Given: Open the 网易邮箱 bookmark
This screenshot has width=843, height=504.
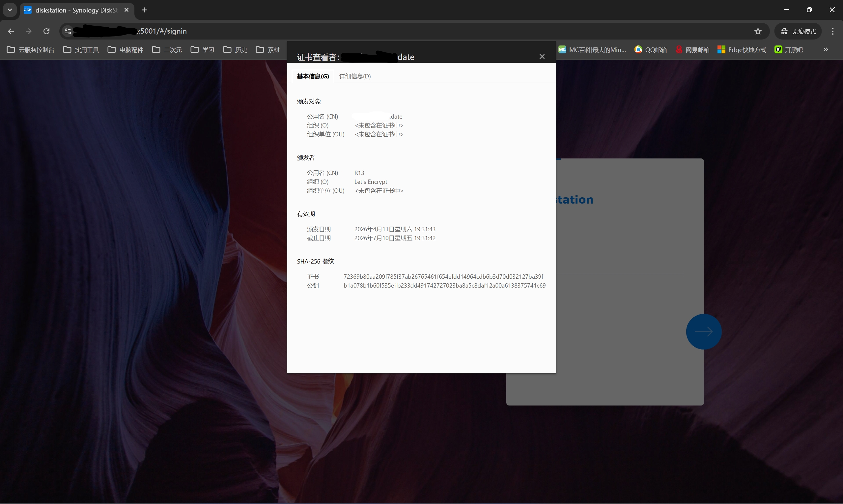Looking at the screenshot, I should pyautogui.click(x=692, y=50).
